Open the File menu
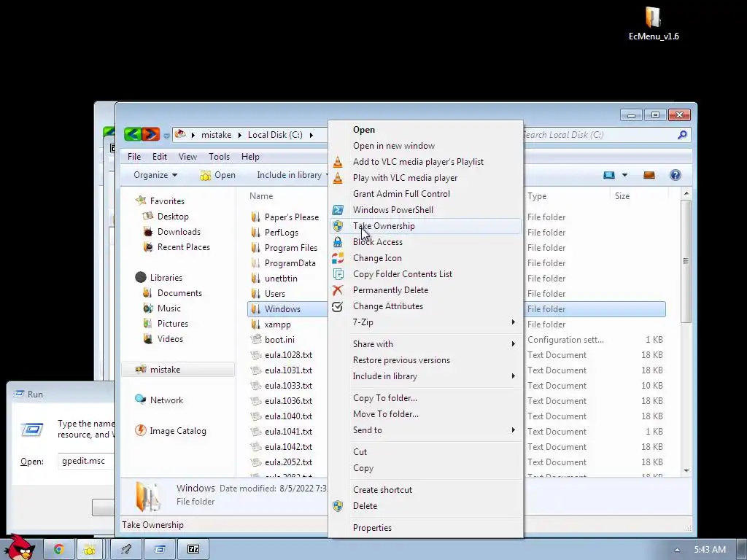Screen dimensions: 747x560 [x=134, y=157]
